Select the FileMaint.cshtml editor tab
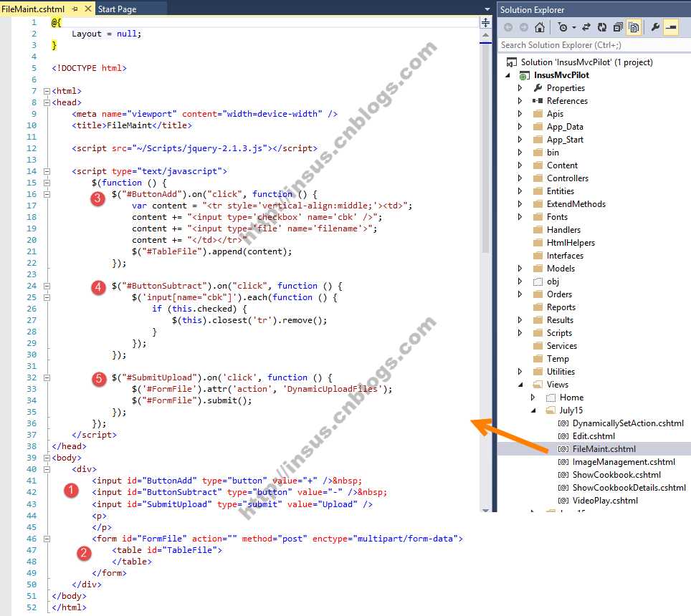691x616 pixels. tap(33, 9)
